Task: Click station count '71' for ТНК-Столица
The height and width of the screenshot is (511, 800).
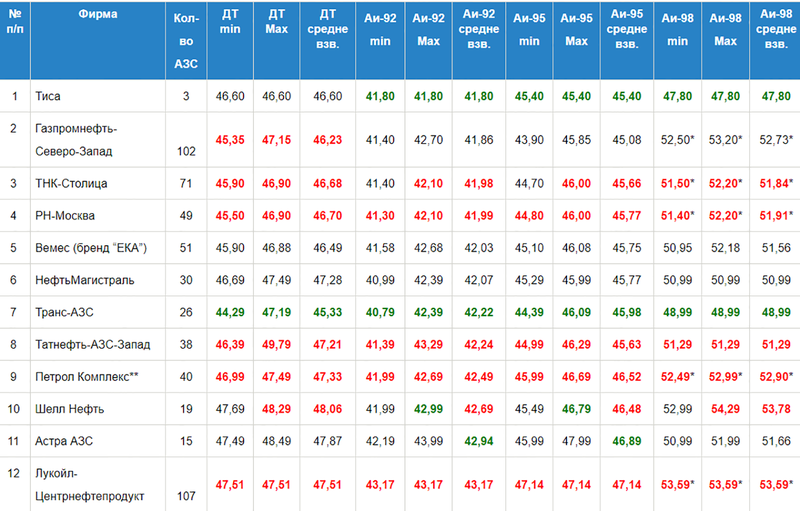Action: pyautogui.click(x=186, y=184)
